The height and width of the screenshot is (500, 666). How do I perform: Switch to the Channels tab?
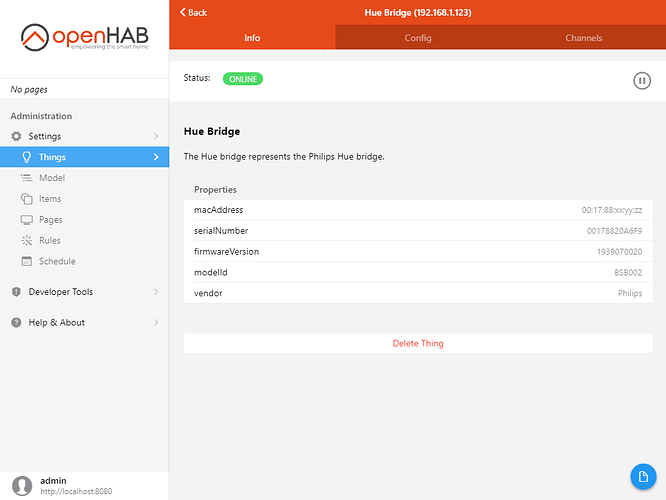click(x=583, y=38)
